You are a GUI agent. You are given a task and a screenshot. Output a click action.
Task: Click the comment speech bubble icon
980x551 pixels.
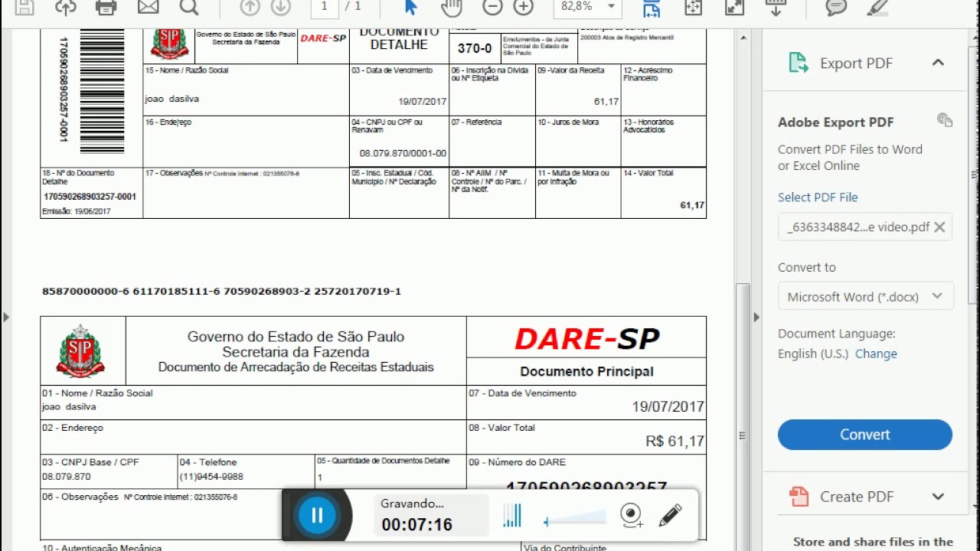[836, 7]
